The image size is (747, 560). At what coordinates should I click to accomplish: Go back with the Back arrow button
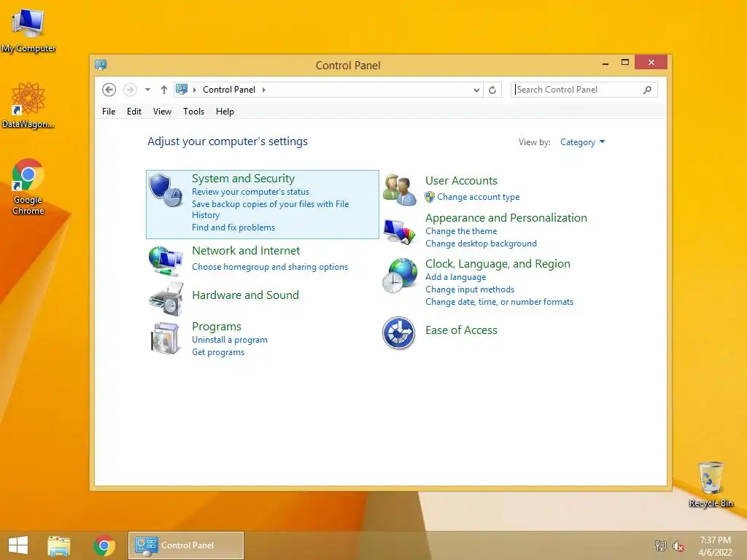coord(109,90)
